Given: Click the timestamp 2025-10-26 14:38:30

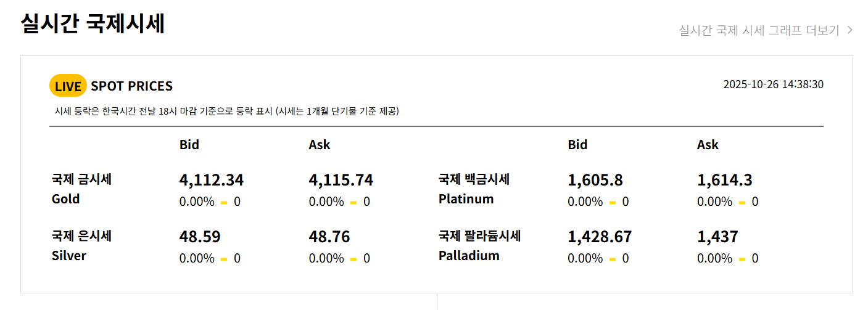Looking at the screenshot, I should [773, 84].
